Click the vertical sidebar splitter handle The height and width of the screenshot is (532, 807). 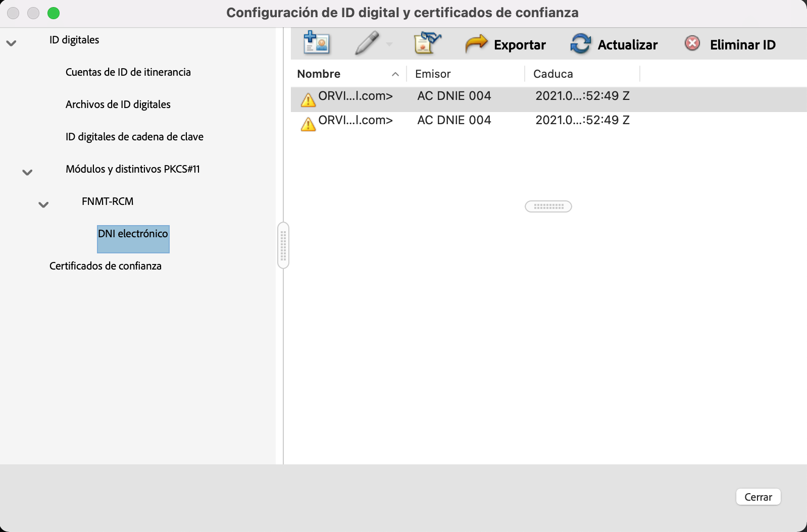[283, 245]
